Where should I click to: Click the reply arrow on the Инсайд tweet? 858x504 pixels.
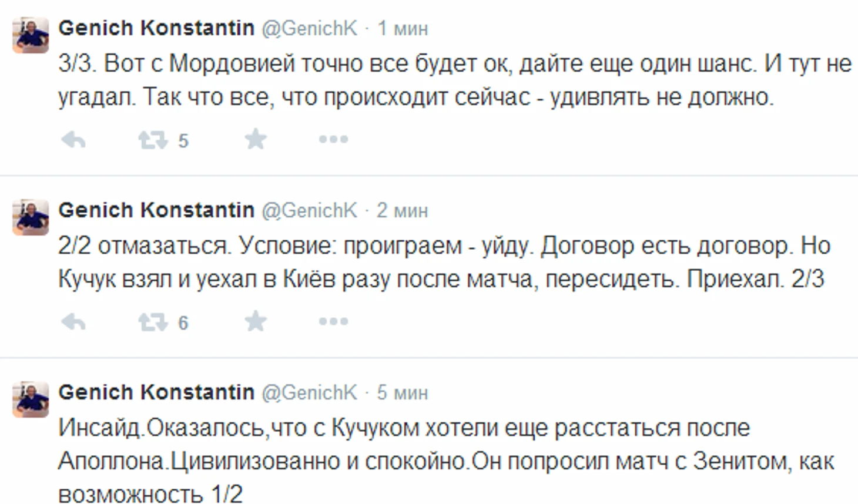pos(73,502)
